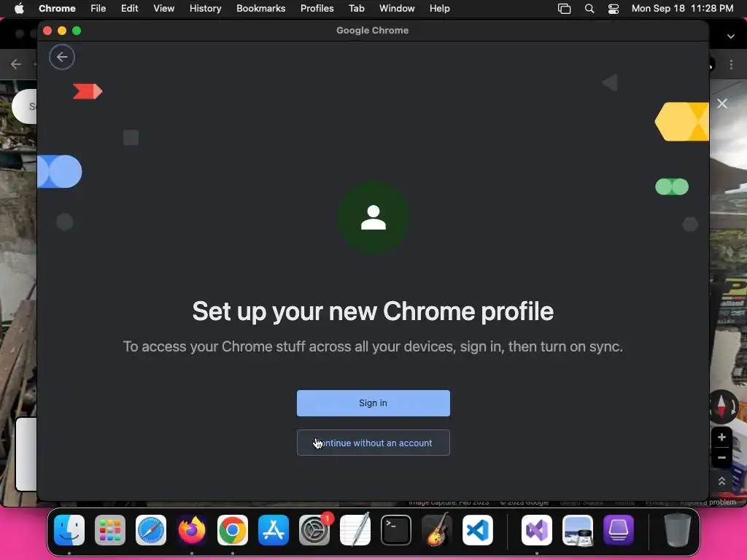The height and width of the screenshot is (560, 747).
Task: Open the Window menu
Action: pyautogui.click(x=397, y=9)
